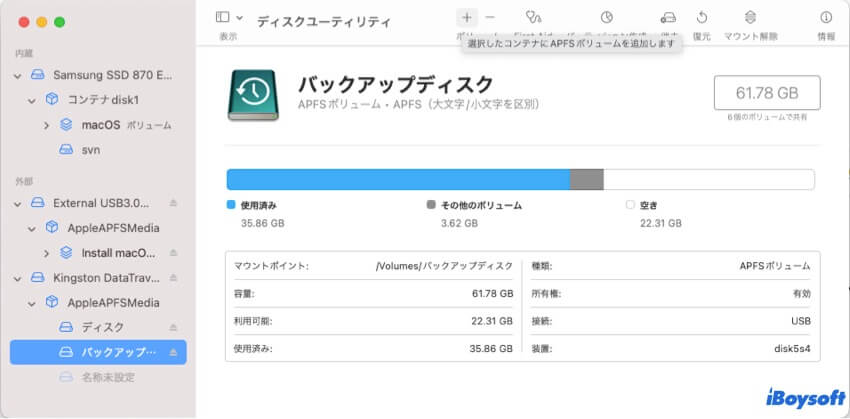
Task: Select the ディスク volume
Action: click(x=98, y=327)
